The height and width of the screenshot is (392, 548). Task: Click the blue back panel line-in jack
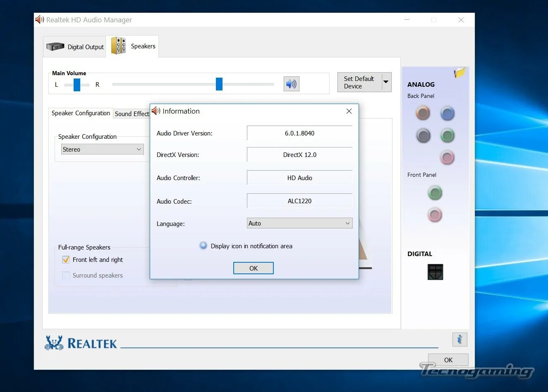tap(447, 113)
